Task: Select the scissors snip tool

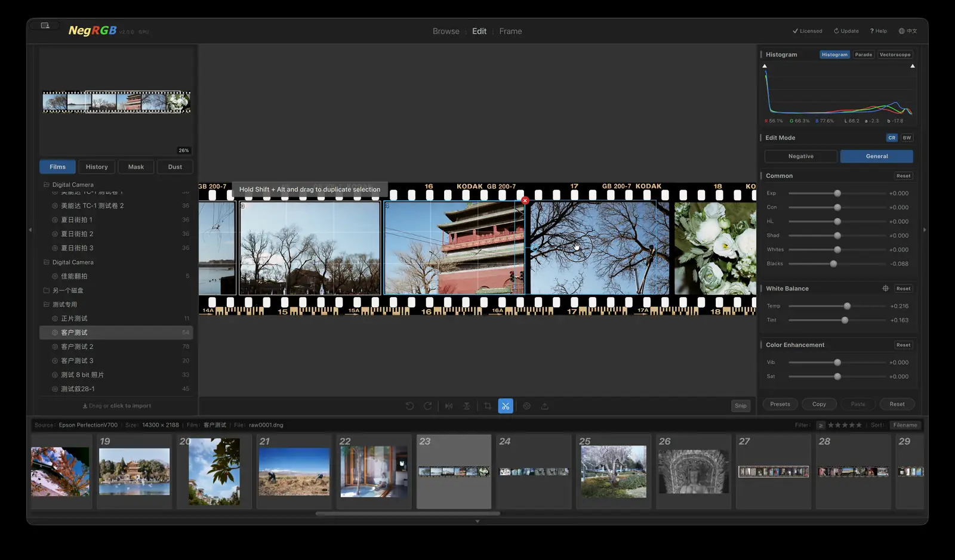Action: click(506, 406)
